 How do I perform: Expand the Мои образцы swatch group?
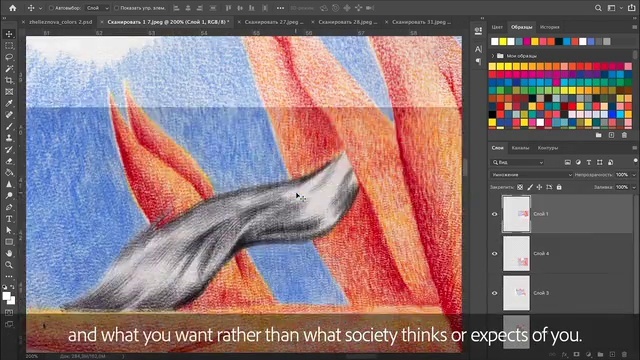[x=493, y=56]
